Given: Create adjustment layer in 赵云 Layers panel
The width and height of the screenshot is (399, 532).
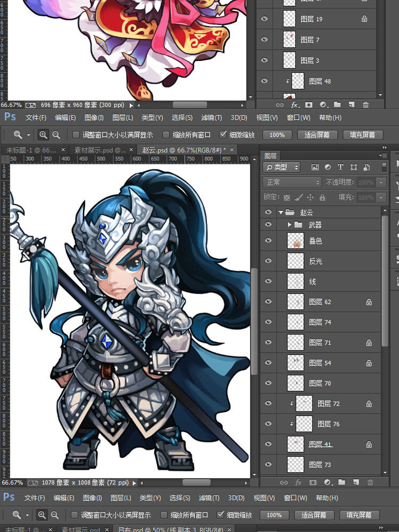Looking at the screenshot, I should (x=327, y=482).
